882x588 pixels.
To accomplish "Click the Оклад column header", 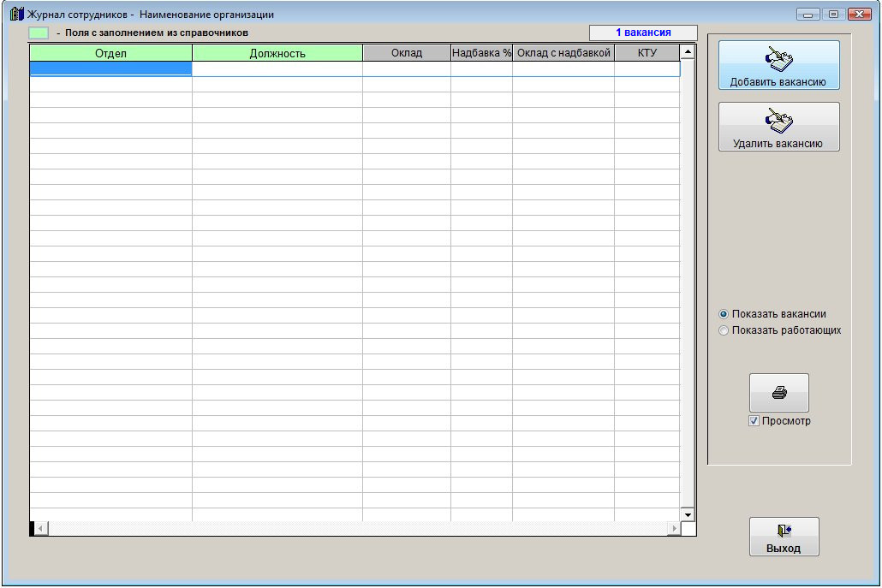I will click(x=407, y=53).
